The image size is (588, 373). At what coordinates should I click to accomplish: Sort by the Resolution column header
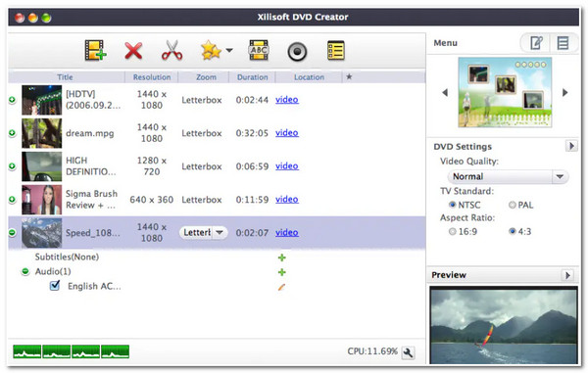[152, 77]
